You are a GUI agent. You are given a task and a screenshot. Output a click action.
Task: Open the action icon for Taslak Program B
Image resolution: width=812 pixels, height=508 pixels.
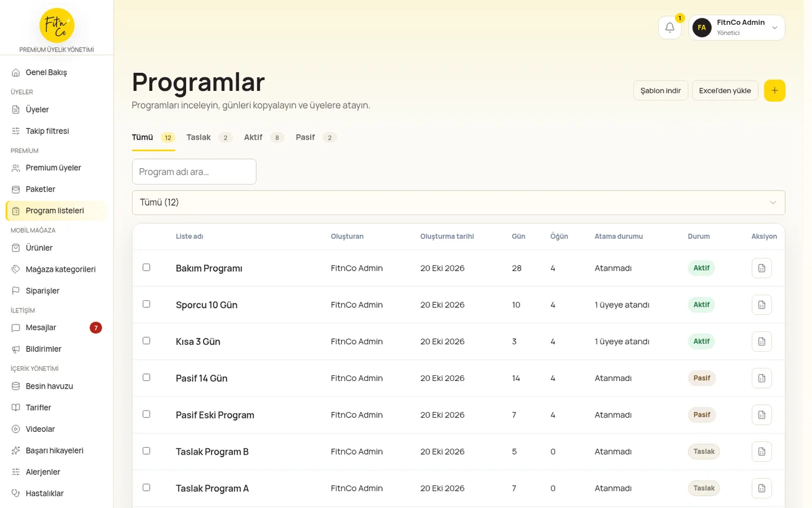(762, 451)
